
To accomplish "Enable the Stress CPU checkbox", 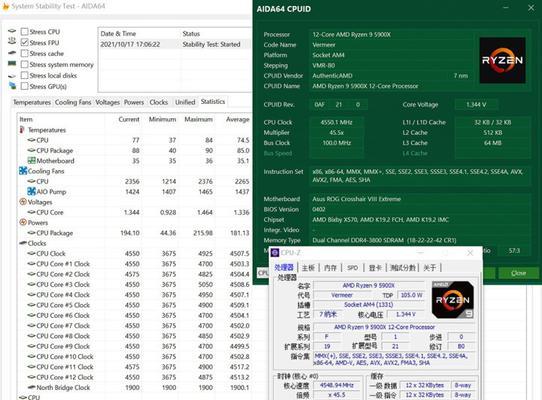I will coord(24,32).
